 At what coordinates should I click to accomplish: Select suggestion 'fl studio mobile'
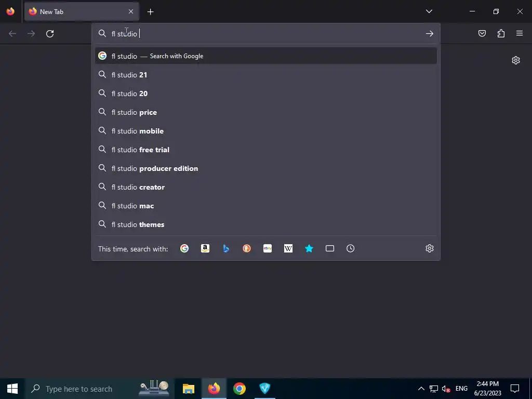266,131
